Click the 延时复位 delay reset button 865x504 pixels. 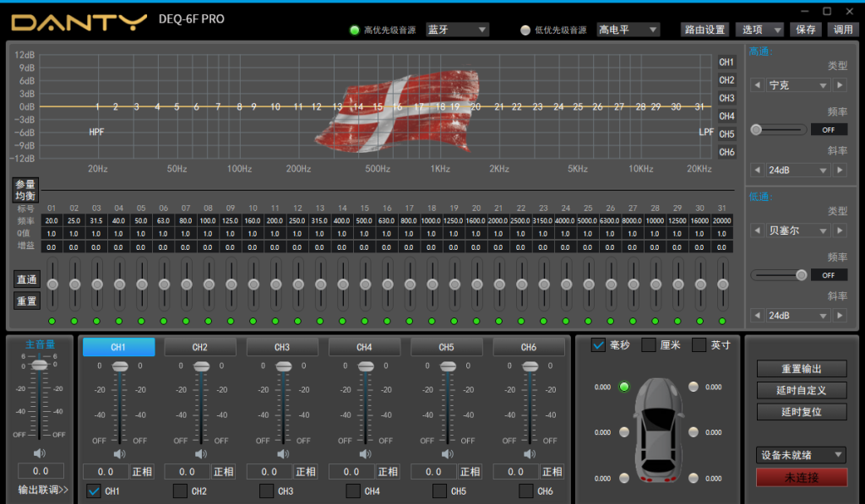pos(802,412)
